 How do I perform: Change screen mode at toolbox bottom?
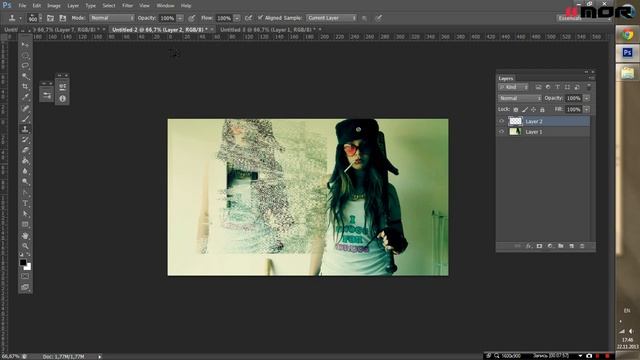[x=25, y=287]
